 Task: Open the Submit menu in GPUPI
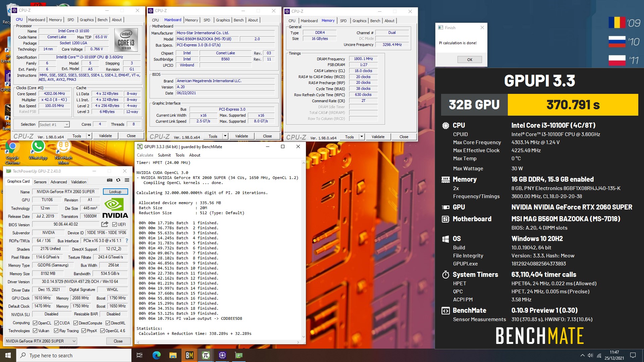pyautogui.click(x=164, y=155)
